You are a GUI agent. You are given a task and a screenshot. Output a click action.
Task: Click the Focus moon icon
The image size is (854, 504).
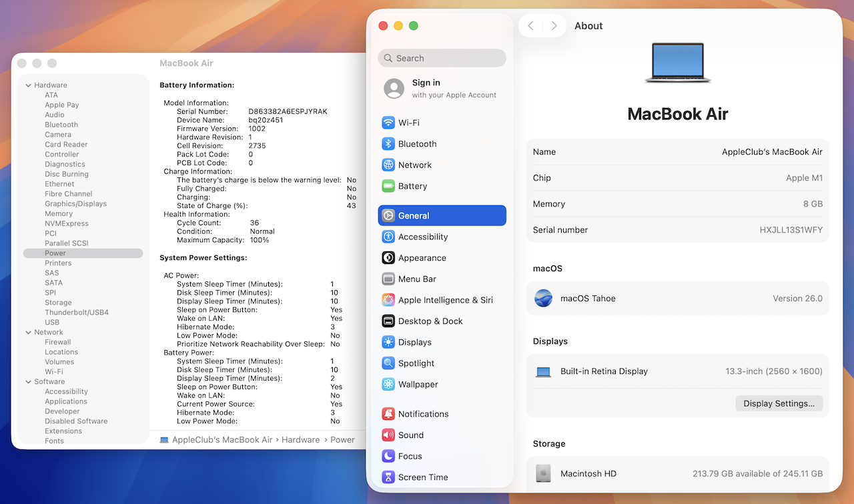388,456
